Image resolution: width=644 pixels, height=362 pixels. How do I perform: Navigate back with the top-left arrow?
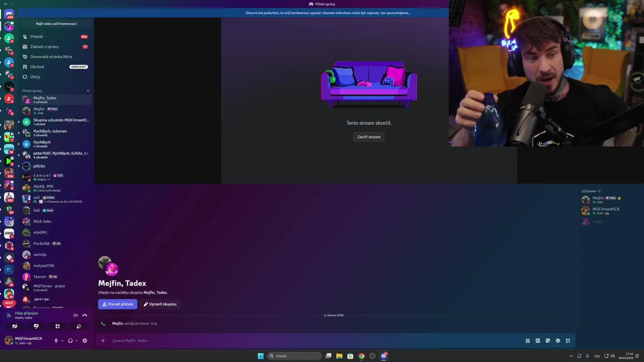click(5, 4)
